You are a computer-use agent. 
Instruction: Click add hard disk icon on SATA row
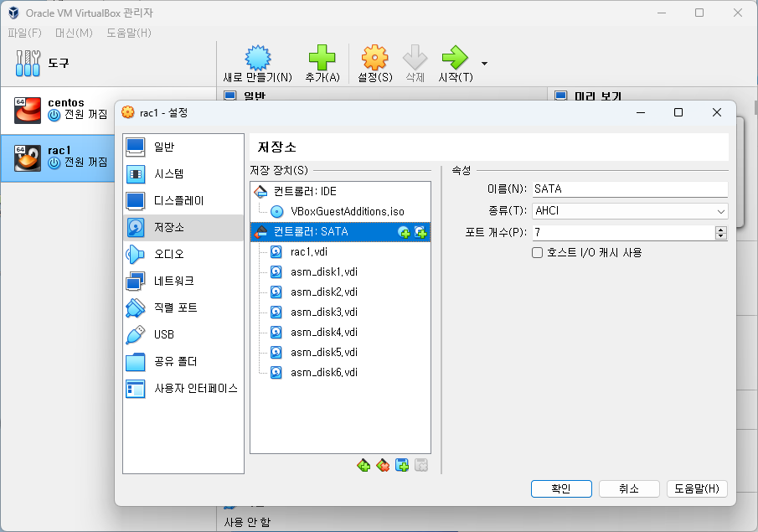(420, 233)
